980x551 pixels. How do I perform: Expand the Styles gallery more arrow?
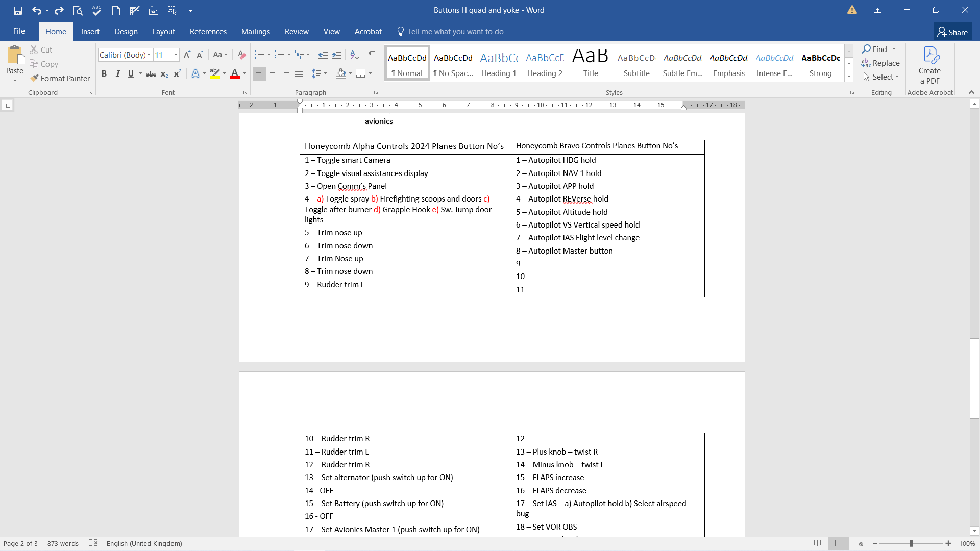(x=849, y=76)
